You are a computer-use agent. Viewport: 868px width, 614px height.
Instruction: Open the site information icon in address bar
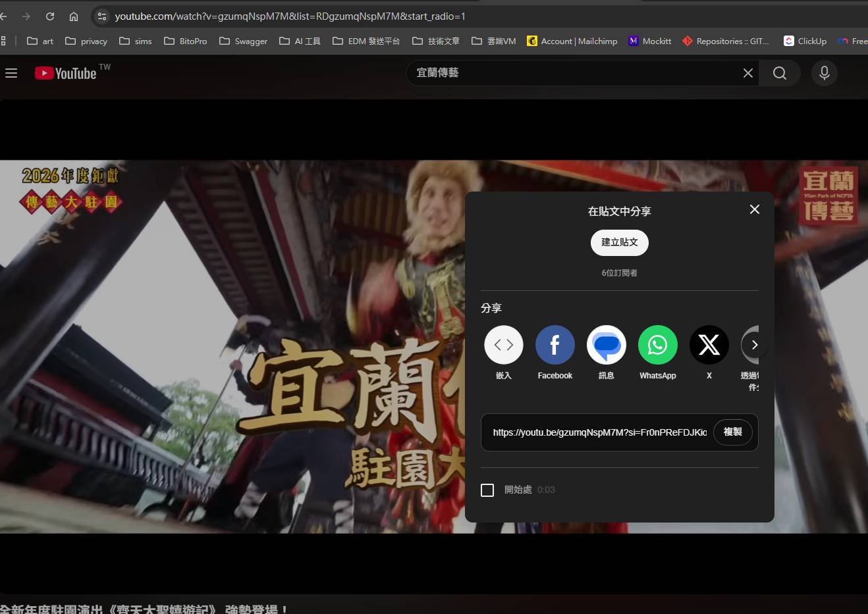point(101,16)
